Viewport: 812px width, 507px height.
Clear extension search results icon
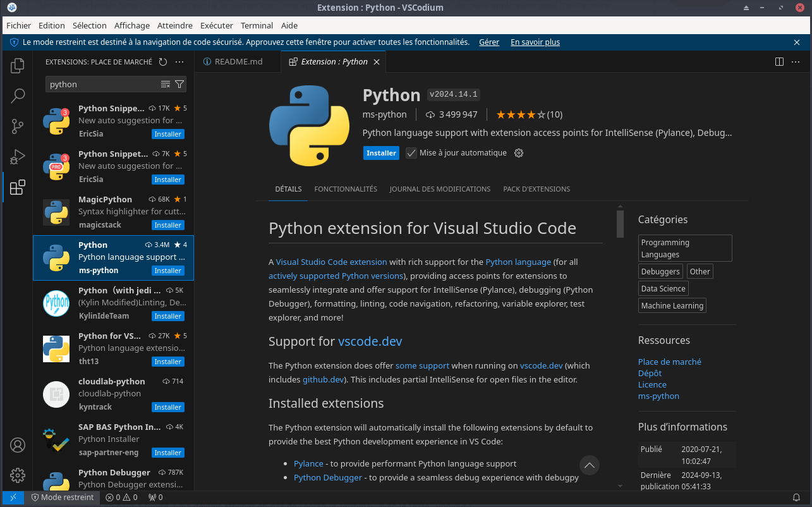[166, 84]
